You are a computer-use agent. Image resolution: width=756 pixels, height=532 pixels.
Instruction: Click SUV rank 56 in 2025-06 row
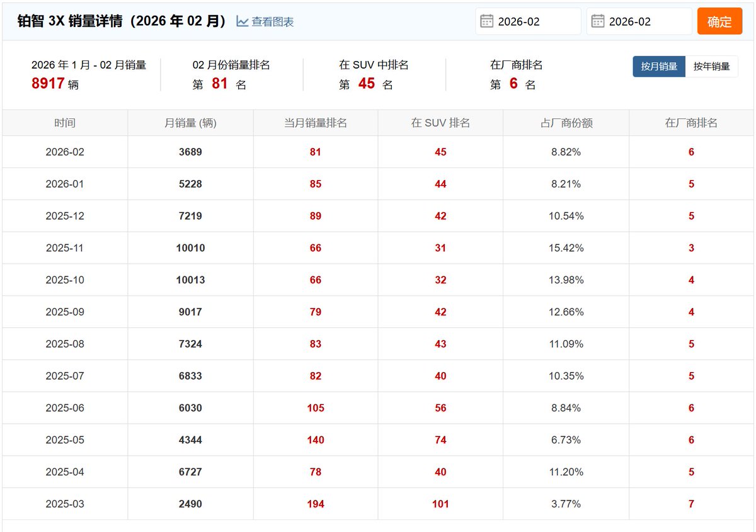pyautogui.click(x=440, y=408)
